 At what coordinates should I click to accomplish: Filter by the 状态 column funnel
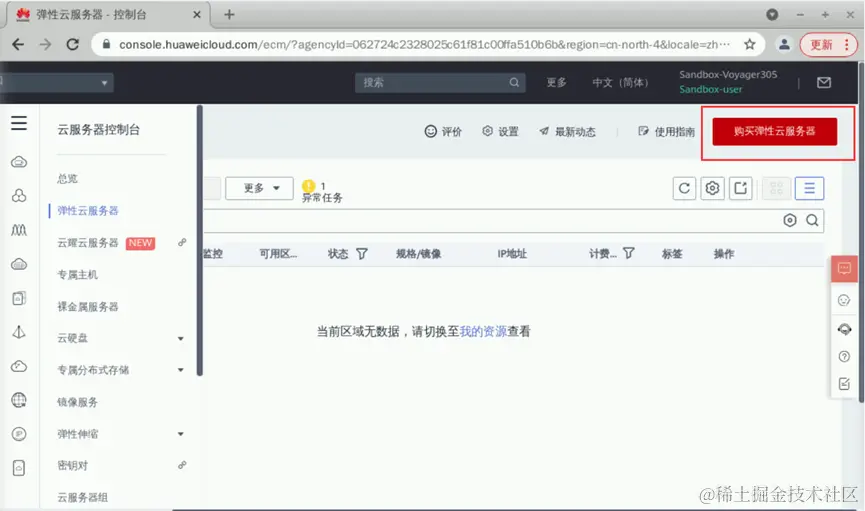(362, 254)
